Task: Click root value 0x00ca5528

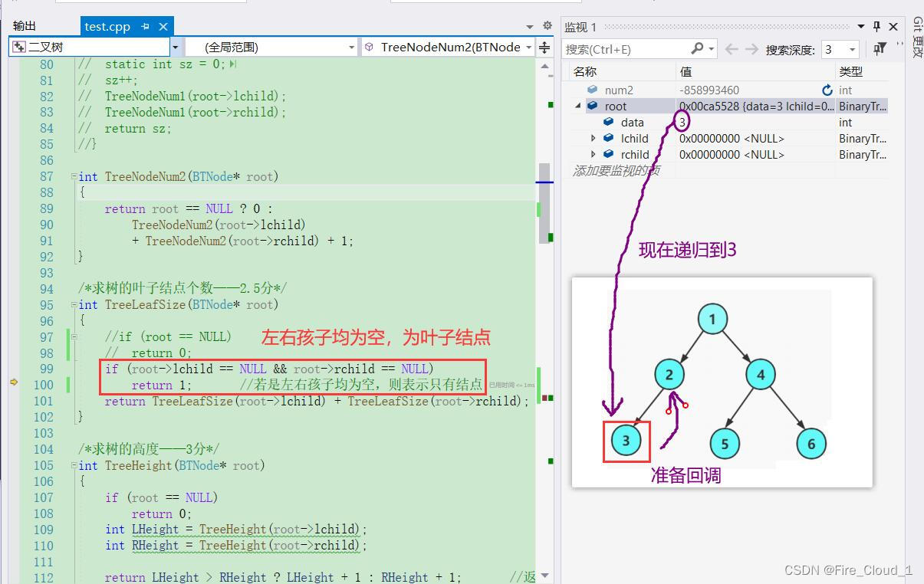Action: click(756, 107)
